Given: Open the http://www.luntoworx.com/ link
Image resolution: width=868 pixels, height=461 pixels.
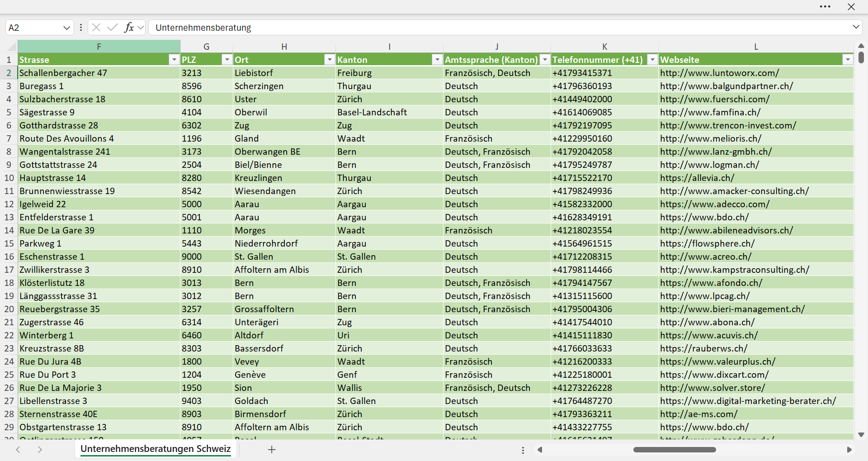Looking at the screenshot, I should (719, 73).
